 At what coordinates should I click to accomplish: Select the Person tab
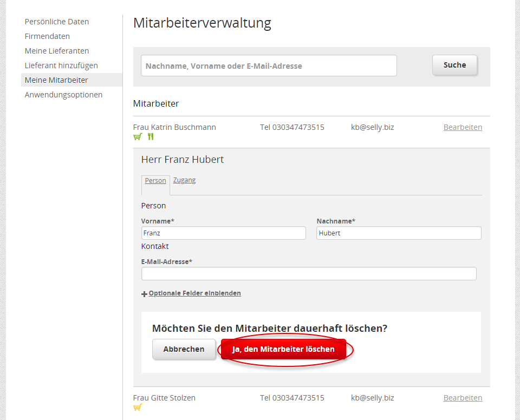tap(155, 181)
